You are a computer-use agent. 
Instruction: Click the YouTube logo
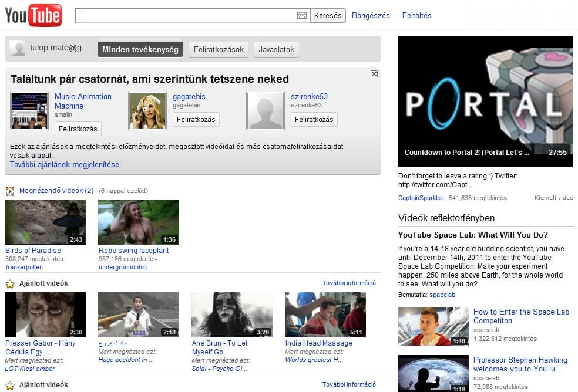pos(33,15)
